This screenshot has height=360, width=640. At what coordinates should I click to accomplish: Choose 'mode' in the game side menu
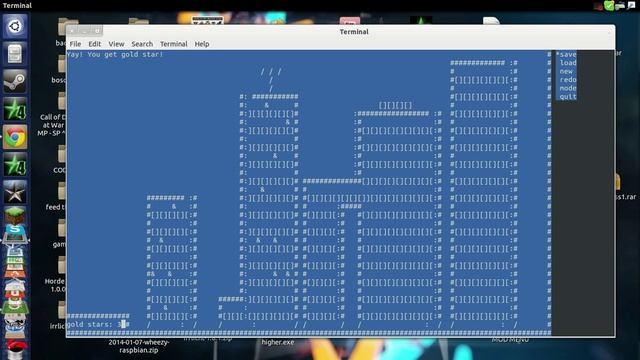point(568,88)
